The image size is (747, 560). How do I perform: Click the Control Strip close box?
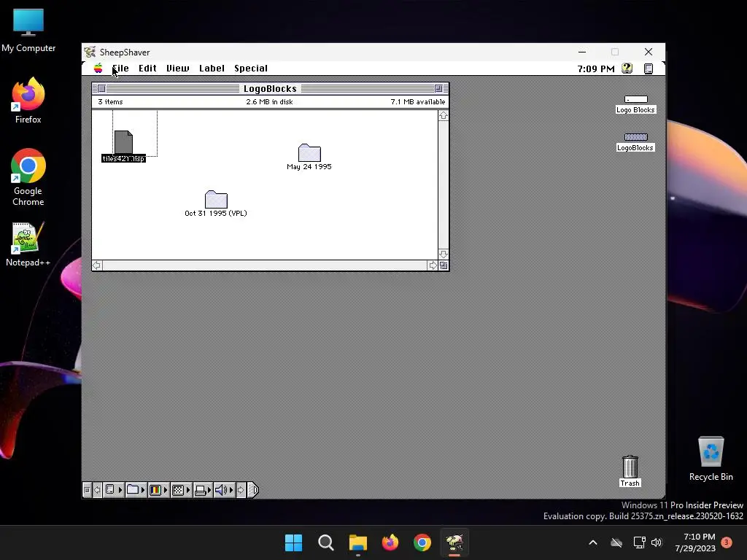(x=87, y=490)
